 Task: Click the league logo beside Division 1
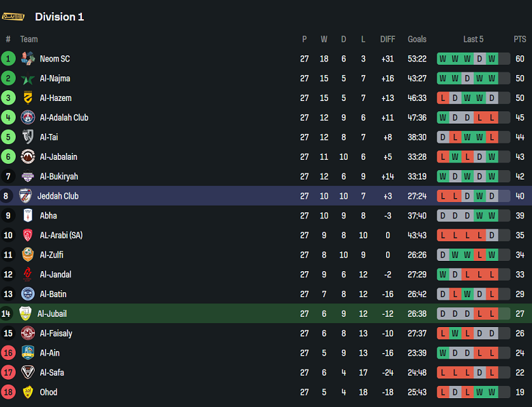(14, 16)
